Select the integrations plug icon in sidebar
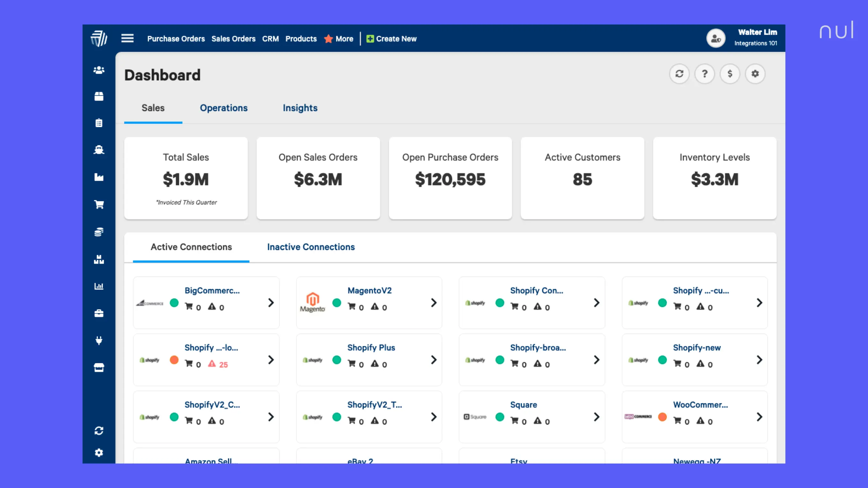The width and height of the screenshot is (868, 488). (x=98, y=340)
